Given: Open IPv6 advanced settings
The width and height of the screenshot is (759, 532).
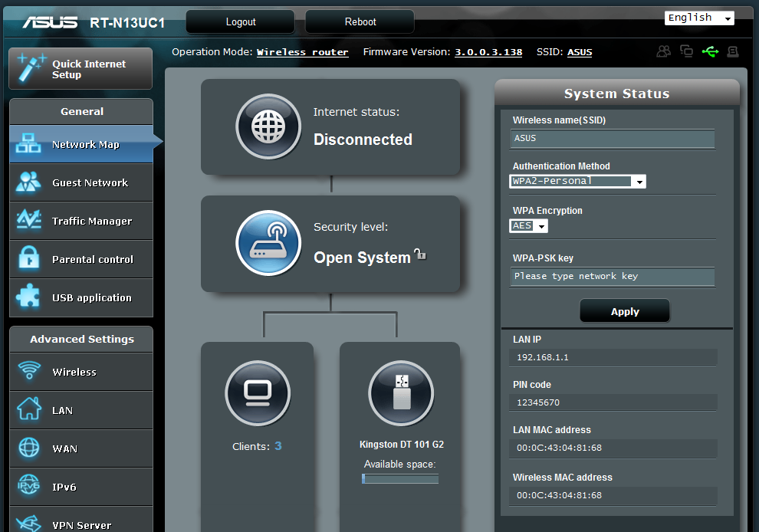Looking at the screenshot, I should coord(81,487).
